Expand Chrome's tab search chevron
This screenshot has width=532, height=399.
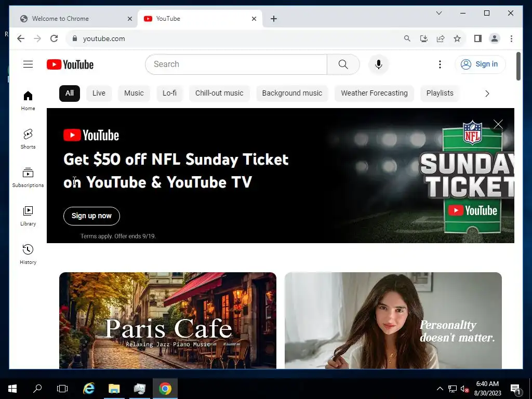[438, 13]
